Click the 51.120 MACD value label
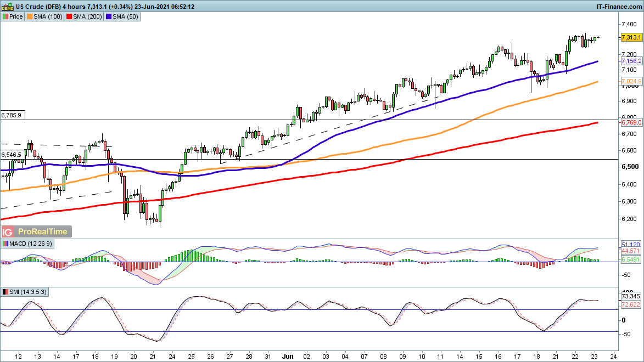 [x=629, y=244]
